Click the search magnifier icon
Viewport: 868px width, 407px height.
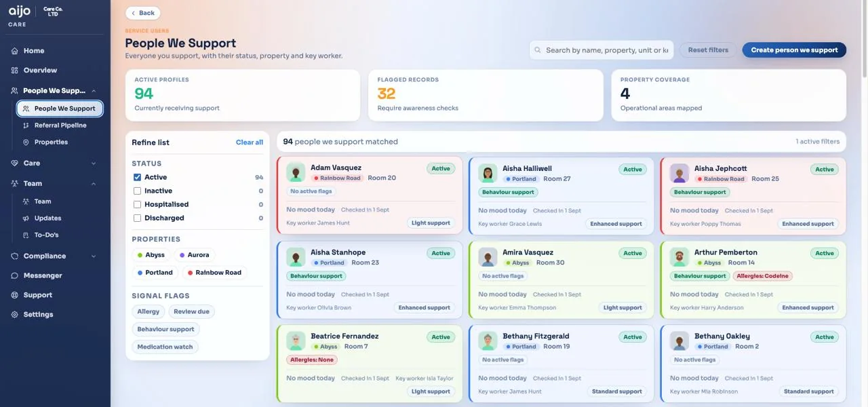point(538,50)
